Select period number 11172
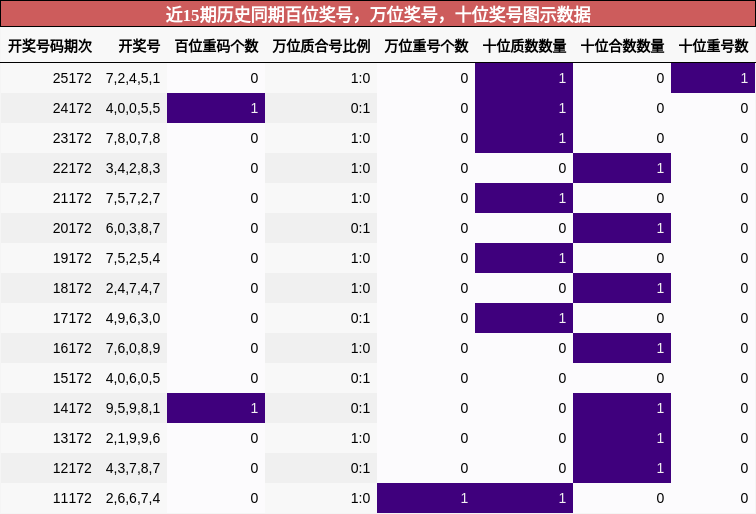The width and height of the screenshot is (756, 514). pyautogui.click(x=72, y=498)
